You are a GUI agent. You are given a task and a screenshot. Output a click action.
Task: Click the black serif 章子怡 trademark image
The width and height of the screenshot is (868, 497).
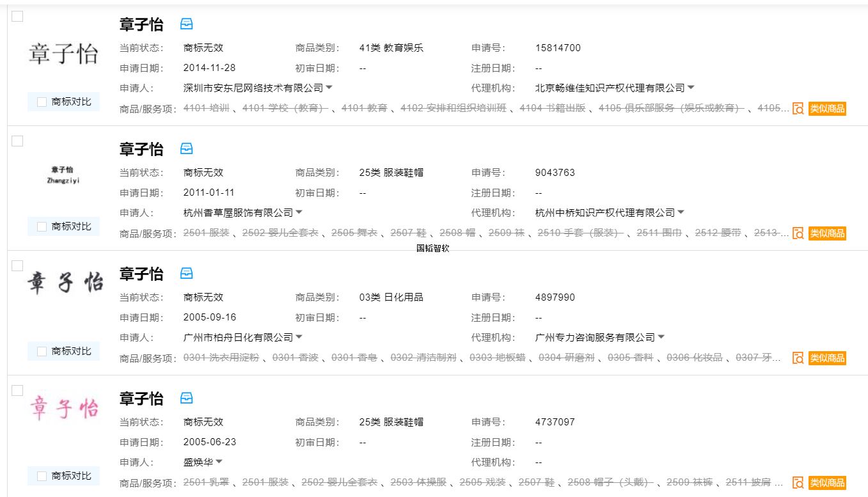[63, 54]
